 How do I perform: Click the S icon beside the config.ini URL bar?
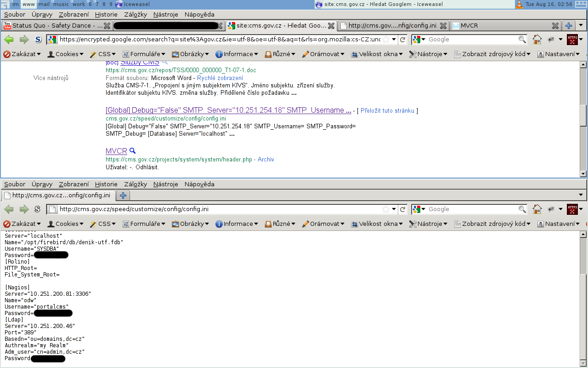pyautogui.click(x=38, y=209)
